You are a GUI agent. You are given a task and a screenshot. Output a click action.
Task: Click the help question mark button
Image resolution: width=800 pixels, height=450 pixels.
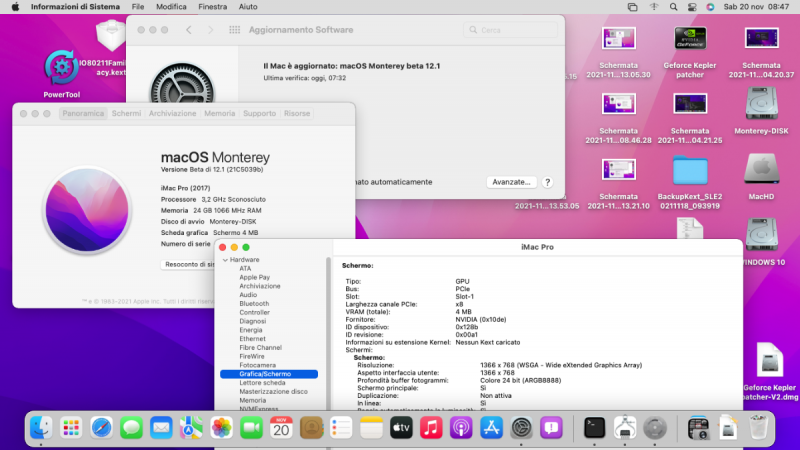click(x=547, y=182)
